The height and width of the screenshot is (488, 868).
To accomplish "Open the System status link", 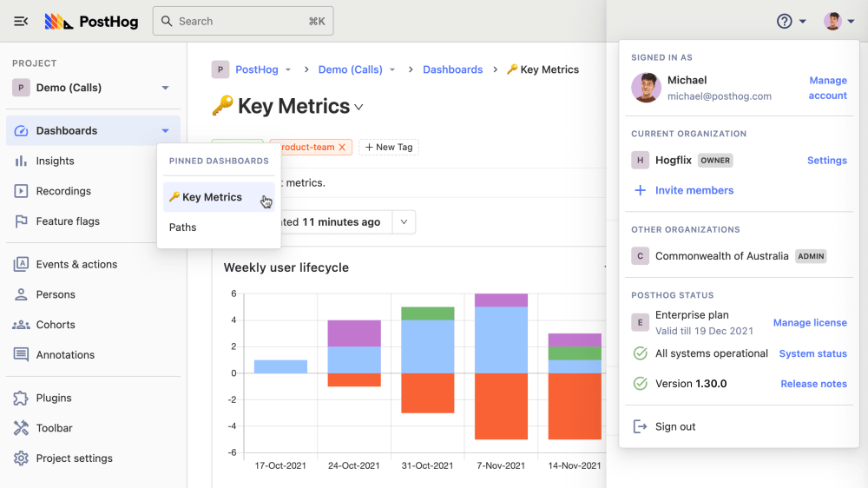I will (812, 353).
